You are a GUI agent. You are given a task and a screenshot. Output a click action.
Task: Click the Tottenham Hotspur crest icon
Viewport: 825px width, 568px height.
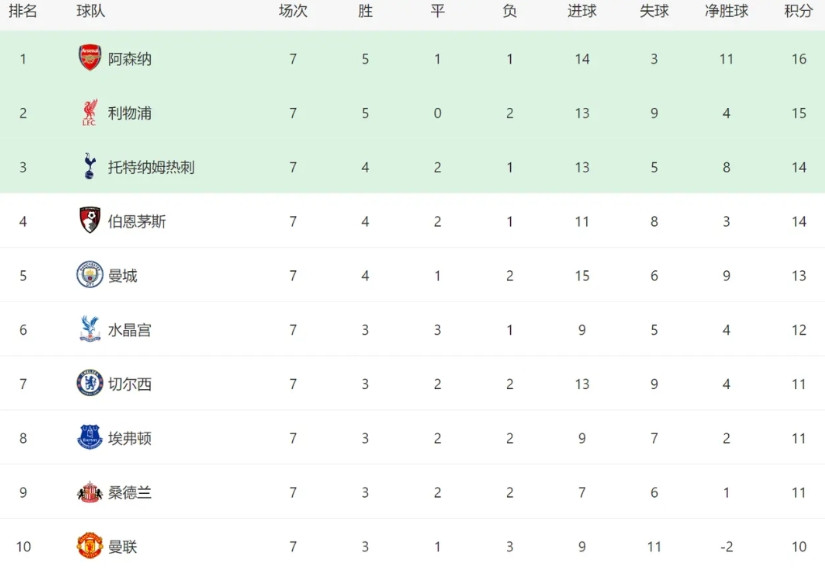90,166
